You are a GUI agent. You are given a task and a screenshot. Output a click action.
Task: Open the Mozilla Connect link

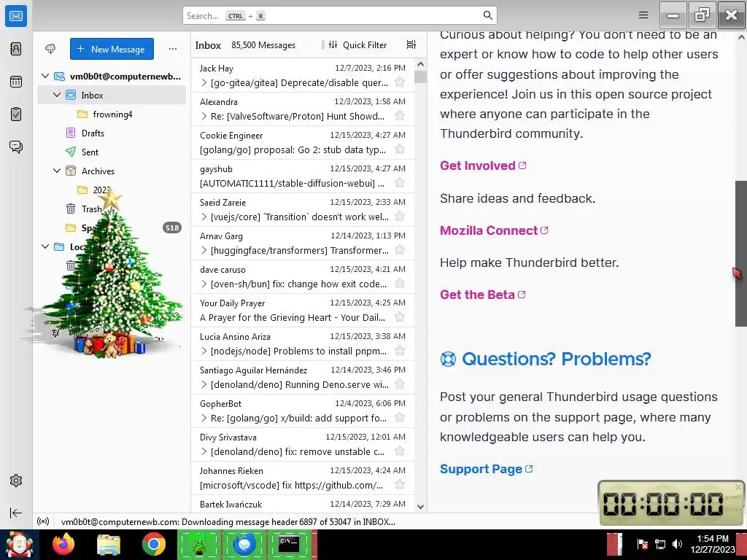[494, 230]
